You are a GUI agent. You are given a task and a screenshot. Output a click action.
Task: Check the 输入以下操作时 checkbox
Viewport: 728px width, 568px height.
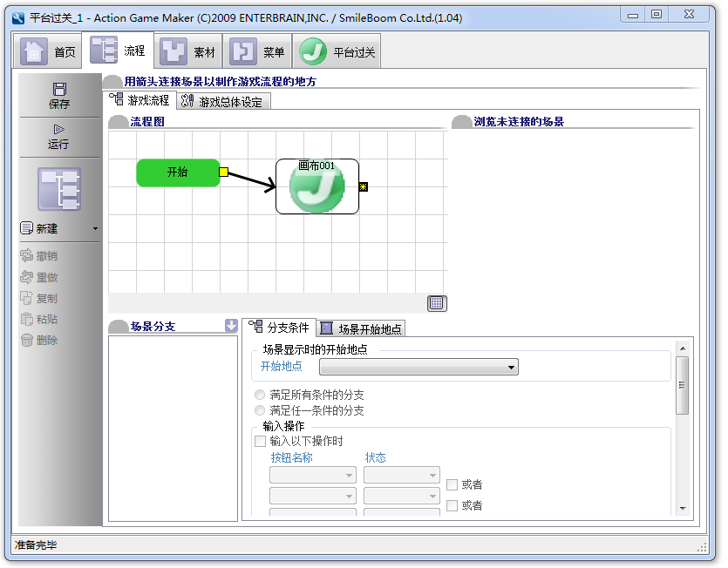(260, 441)
